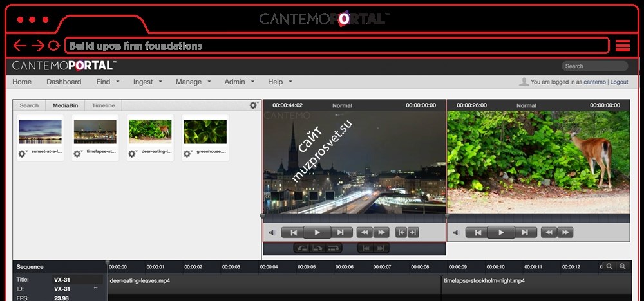Click the Title field VX-31
The height and width of the screenshot is (301, 644).
(x=78, y=280)
